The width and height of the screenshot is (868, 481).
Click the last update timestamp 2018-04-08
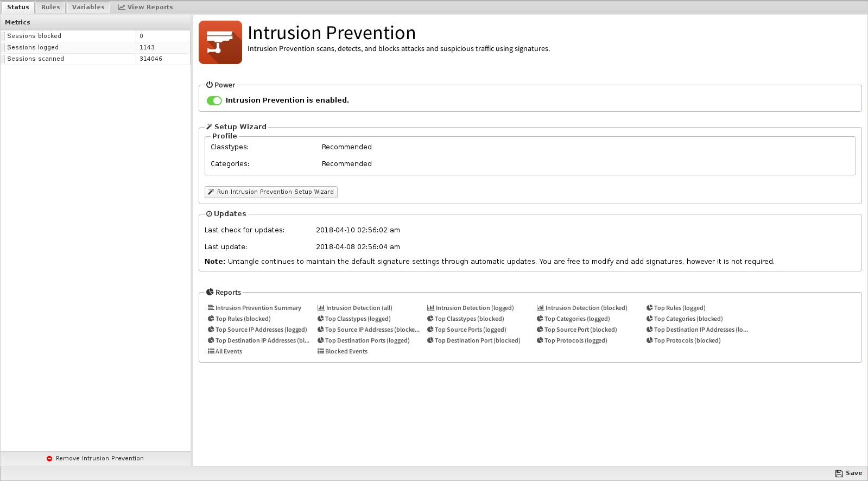[x=358, y=247]
